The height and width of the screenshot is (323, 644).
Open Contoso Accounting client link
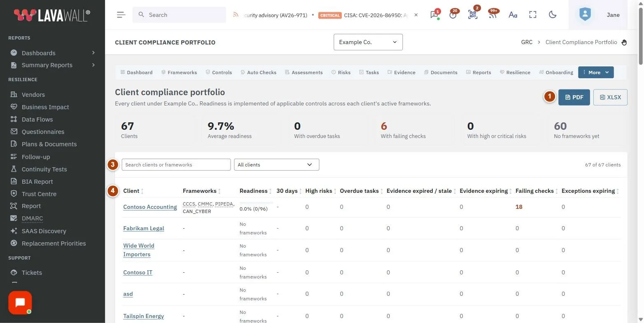click(150, 207)
